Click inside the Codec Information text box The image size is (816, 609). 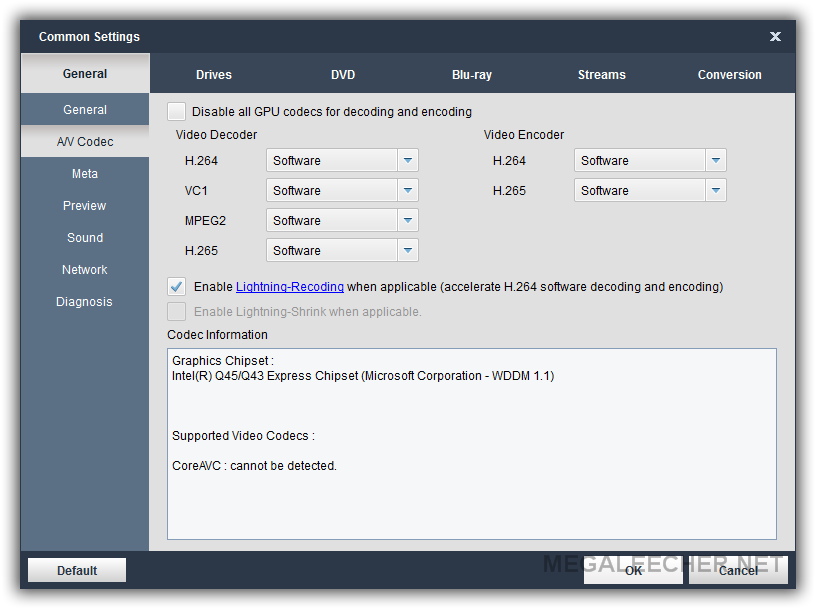click(472, 444)
